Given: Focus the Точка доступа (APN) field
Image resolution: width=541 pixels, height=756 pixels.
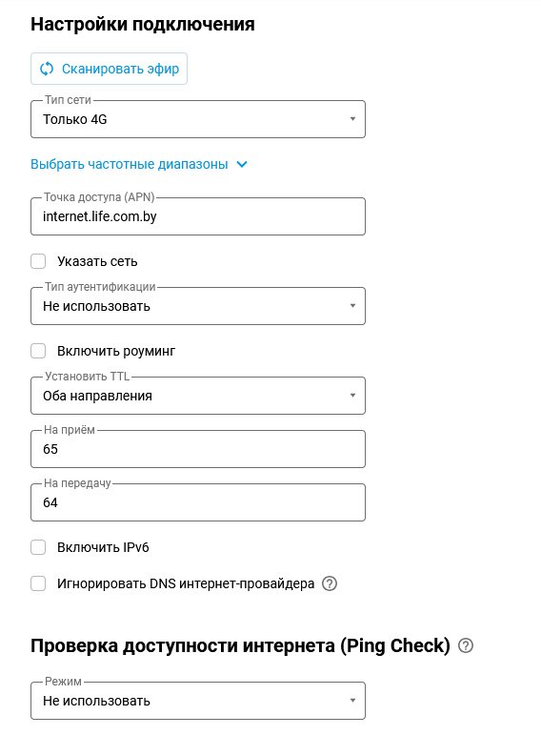Looking at the screenshot, I should (198, 216).
